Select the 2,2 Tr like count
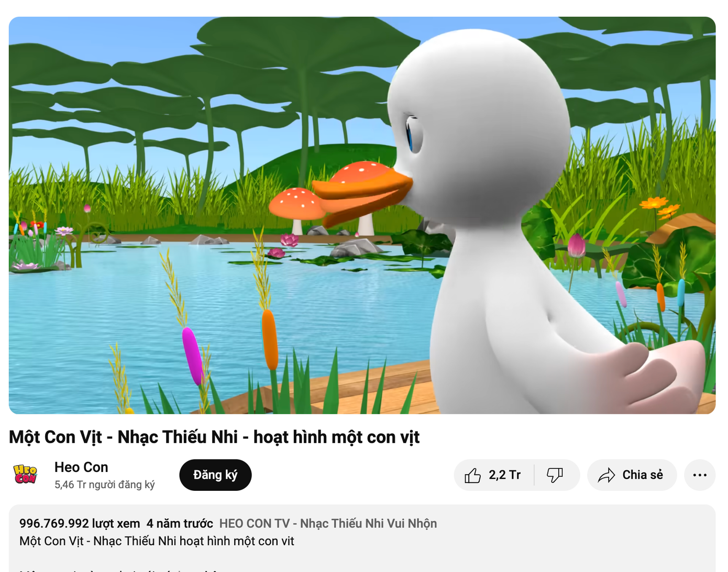This screenshot has height=572, width=728. coord(504,475)
